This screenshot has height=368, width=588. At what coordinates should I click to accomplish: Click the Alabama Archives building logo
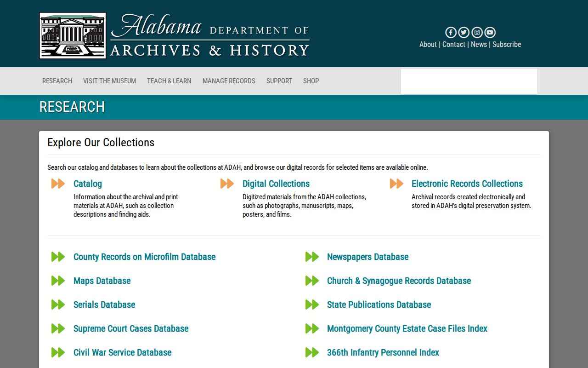[73, 35]
